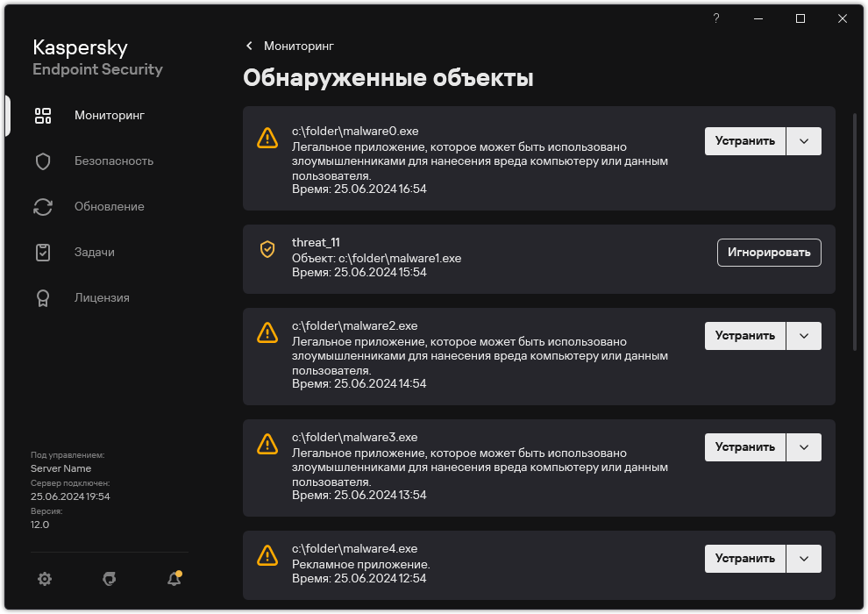This screenshot has height=614, width=868.
Task: Open help via the question mark icon
Action: click(x=715, y=18)
